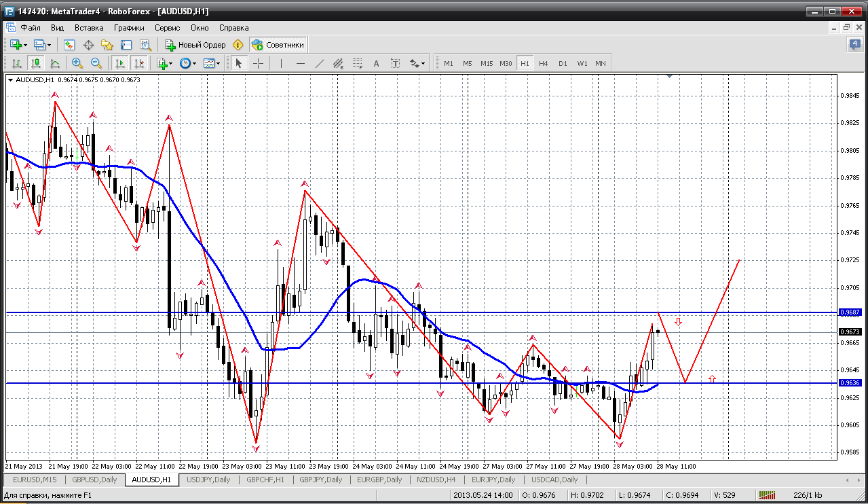The width and height of the screenshot is (868, 504).
Task: Insert text with the A tool
Action: (x=377, y=63)
